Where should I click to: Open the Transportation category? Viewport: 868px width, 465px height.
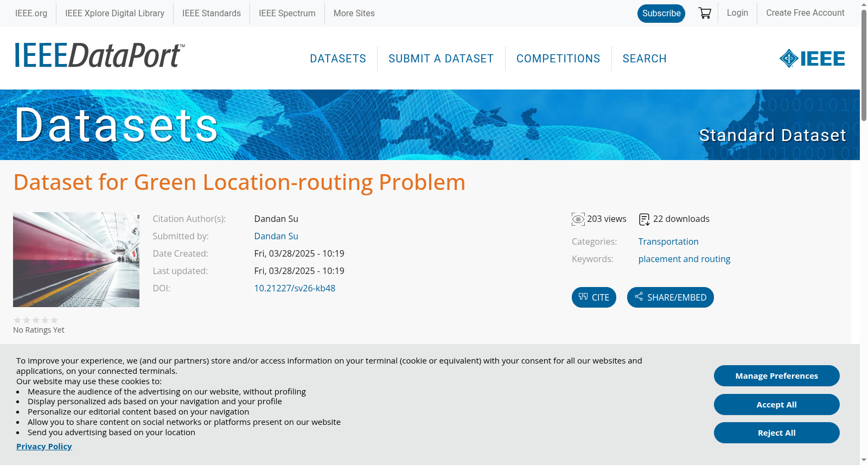coord(668,241)
